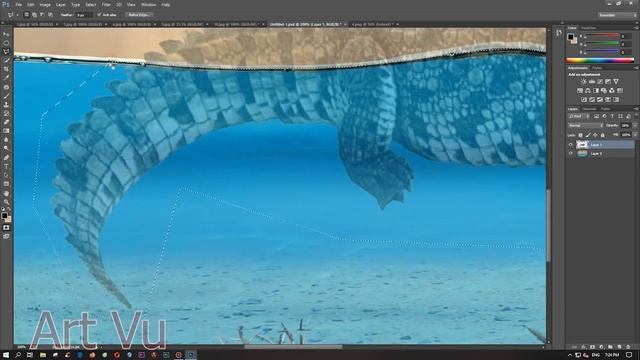
Task: Select the Blur tool
Action: [x=6, y=140]
